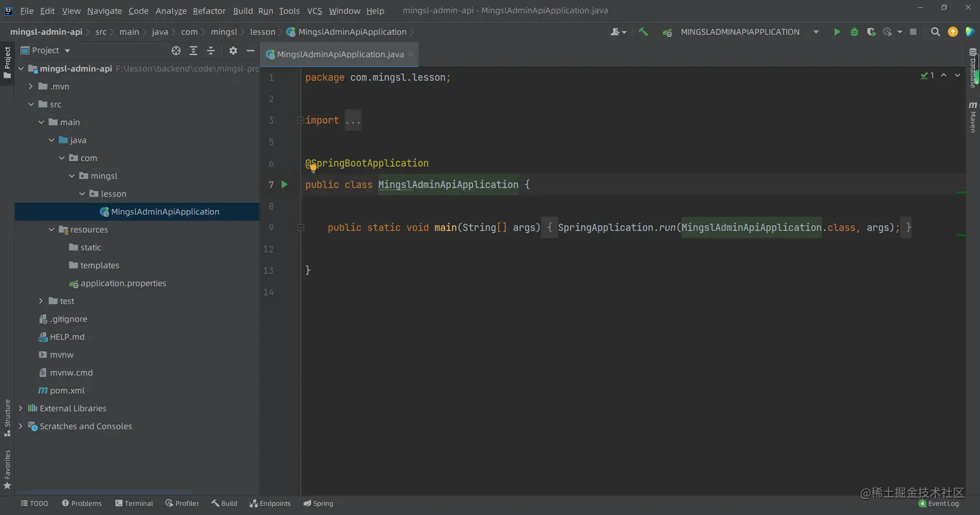The height and width of the screenshot is (515, 980).
Task: Open Project panel settings gear
Action: pyautogui.click(x=233, y=51)
